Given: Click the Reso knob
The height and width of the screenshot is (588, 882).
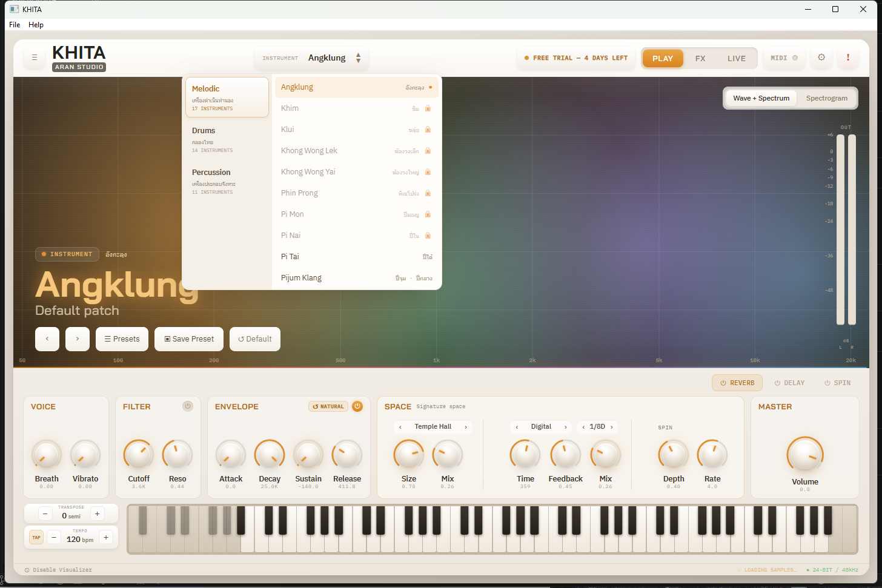Looking at the screenshot, I should click(x=177, y=455).
